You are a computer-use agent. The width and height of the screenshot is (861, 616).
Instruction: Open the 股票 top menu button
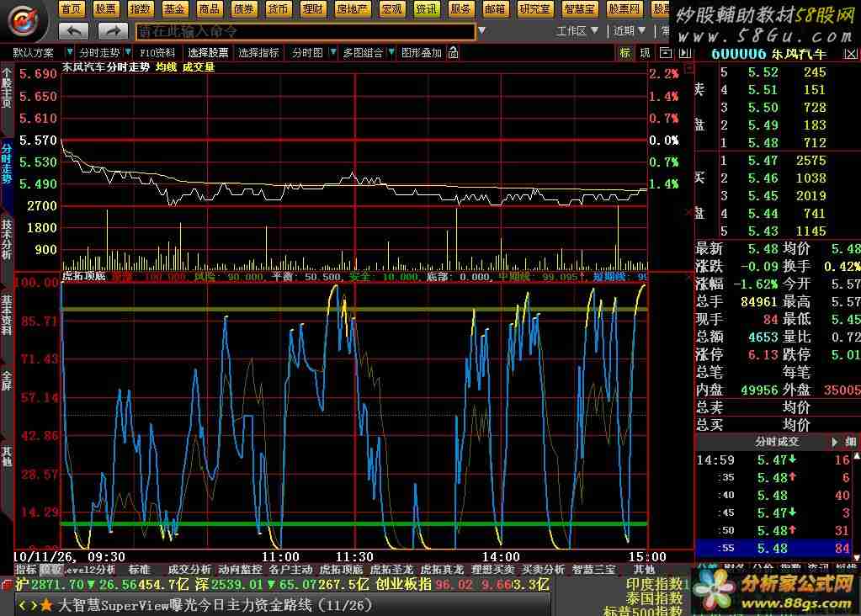tap(105, 8)
